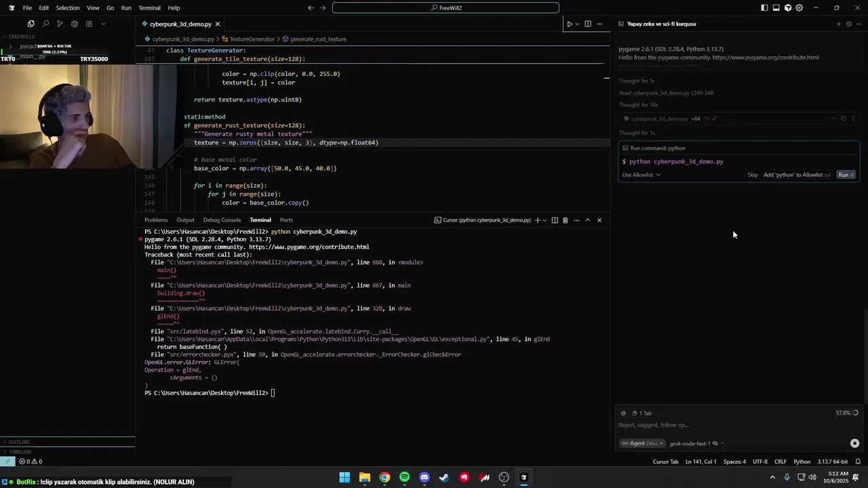The image size is (868, 488).
Task: Click the Cursor Tab status bar item
Action: coord(665,462)
